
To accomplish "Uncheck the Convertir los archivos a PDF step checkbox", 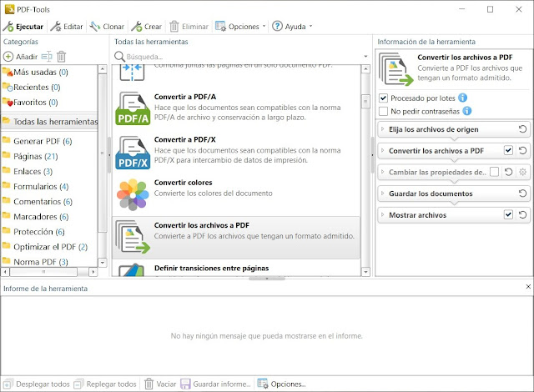I will pyautogui.click(x=508, y=150).
